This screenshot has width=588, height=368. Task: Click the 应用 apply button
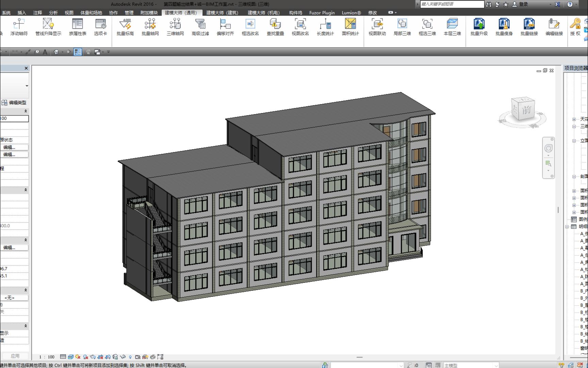[15, 356]
